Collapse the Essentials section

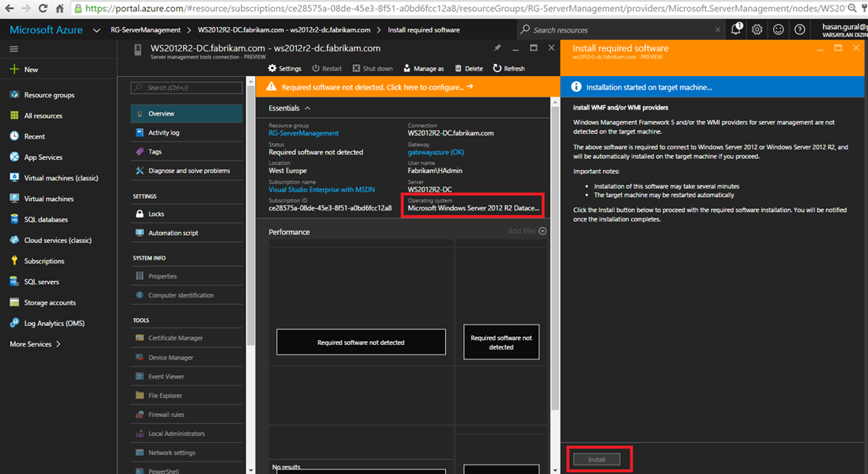(308, 108)
